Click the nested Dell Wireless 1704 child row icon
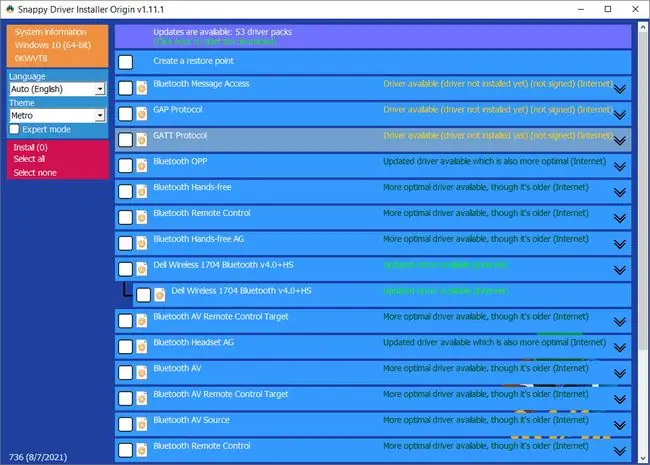This screenshot has width=650, height=465. pos(160,295)
